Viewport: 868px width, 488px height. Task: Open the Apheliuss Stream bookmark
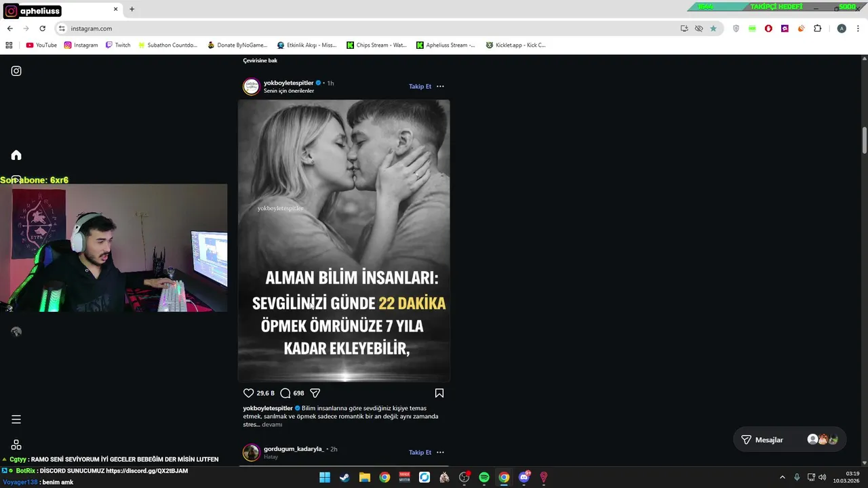pos(446,45)
